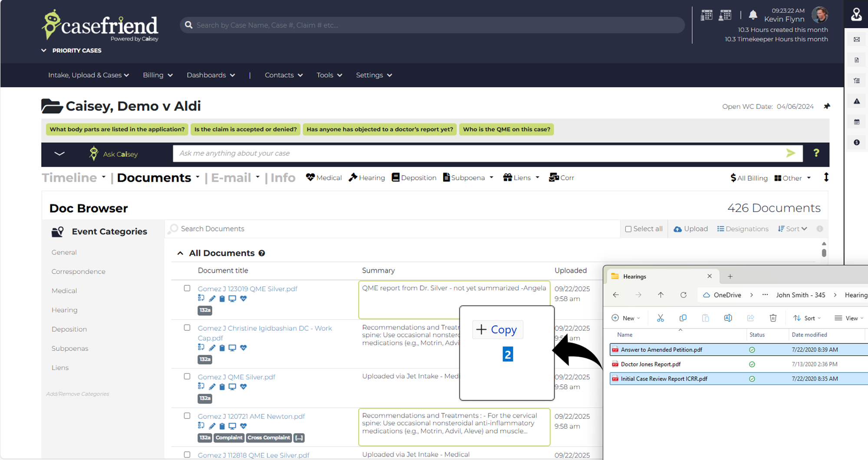
Task: Check the Select all checkbox
Action: 628,229
